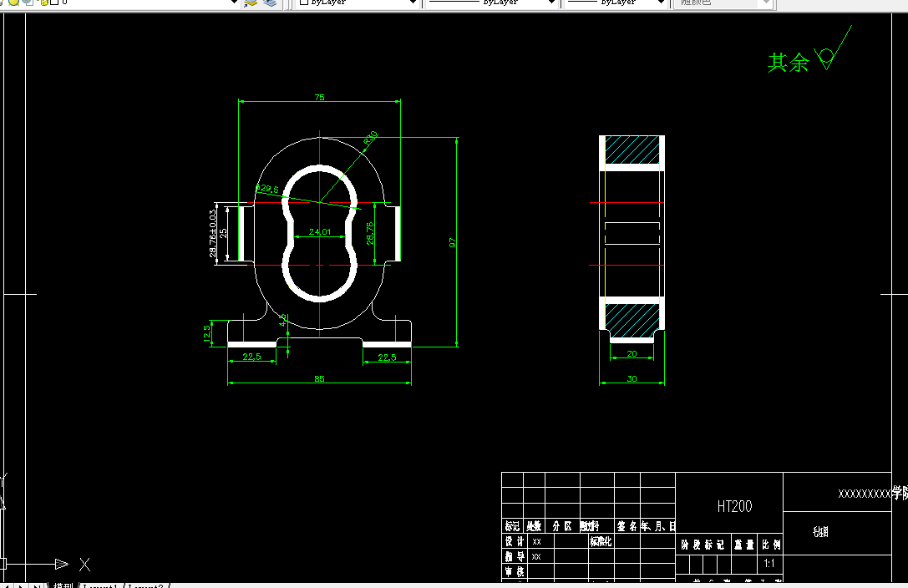This screenshot has height=588, width=908.
Task: Select the 比例 title block label
Action: [771, 545]
